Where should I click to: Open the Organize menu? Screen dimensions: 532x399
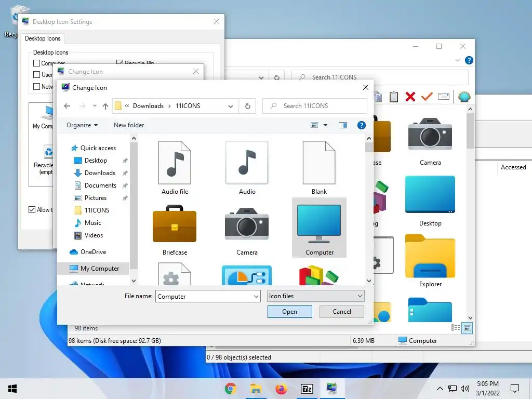(82, 125)
